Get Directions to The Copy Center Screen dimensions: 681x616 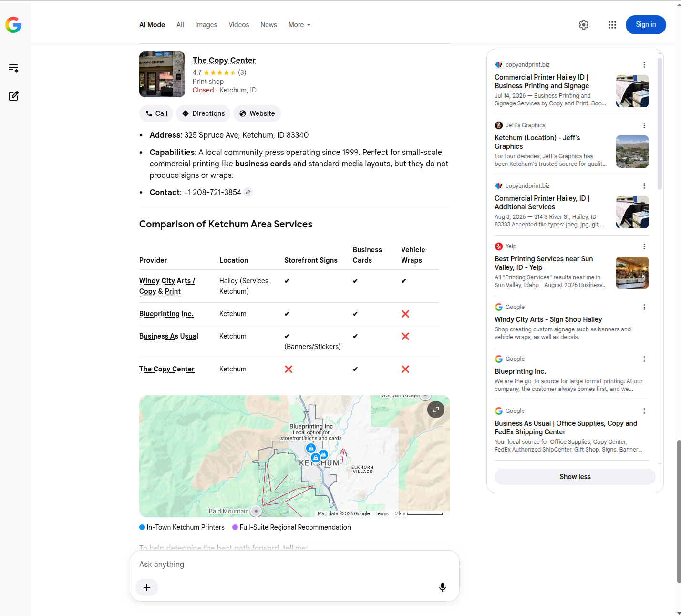tap(203, 113)
